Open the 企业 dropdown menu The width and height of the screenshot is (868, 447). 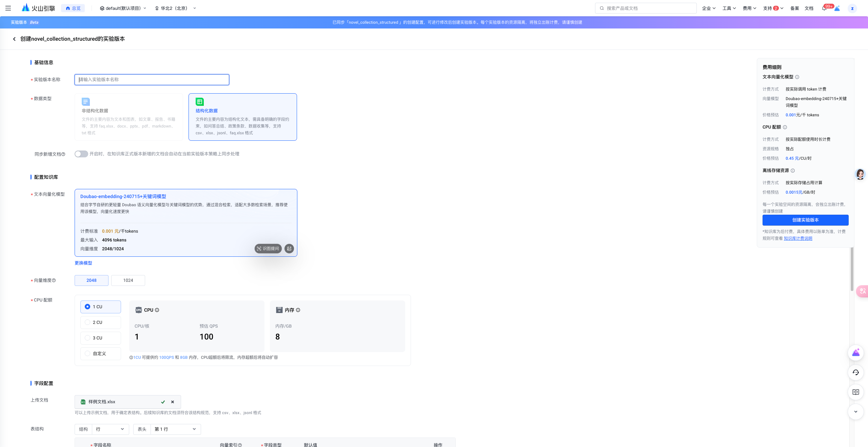[709, 8]
